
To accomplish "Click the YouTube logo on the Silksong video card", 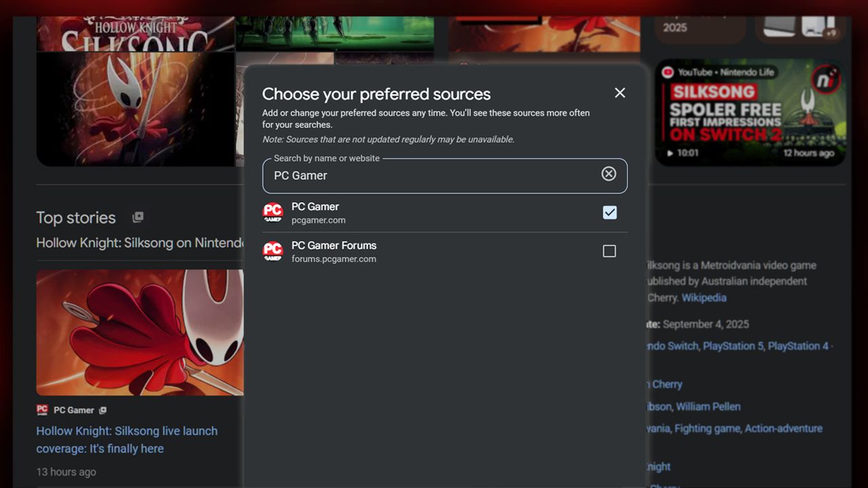I will pos(668,73).
